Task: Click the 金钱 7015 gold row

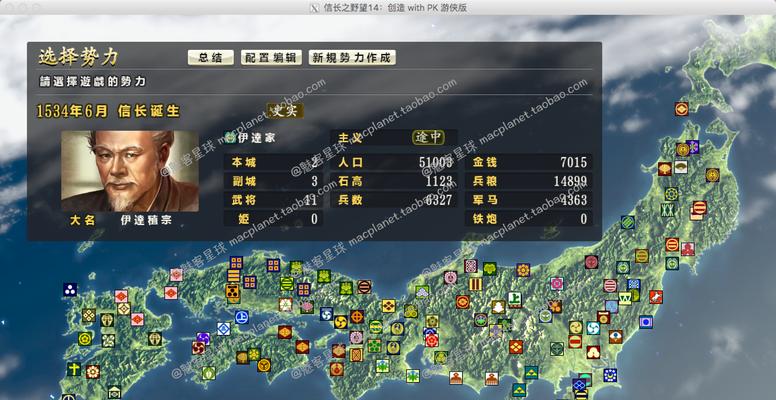Action: click(529, 162)
